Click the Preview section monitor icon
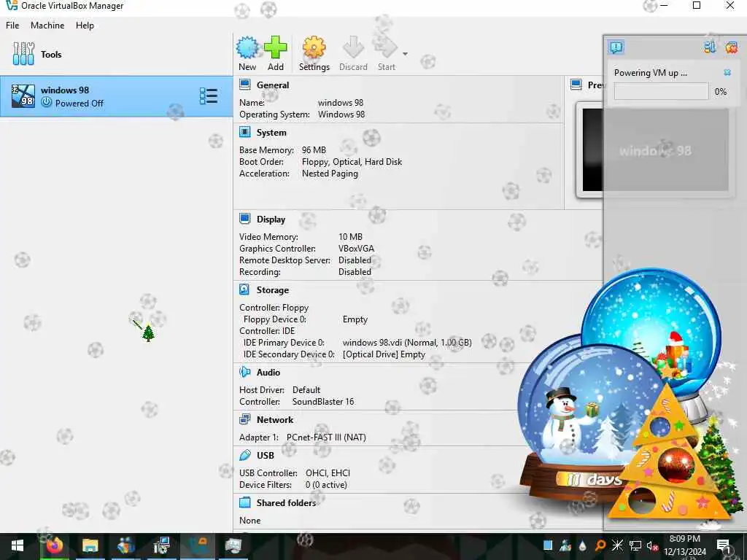 (576, 85)
